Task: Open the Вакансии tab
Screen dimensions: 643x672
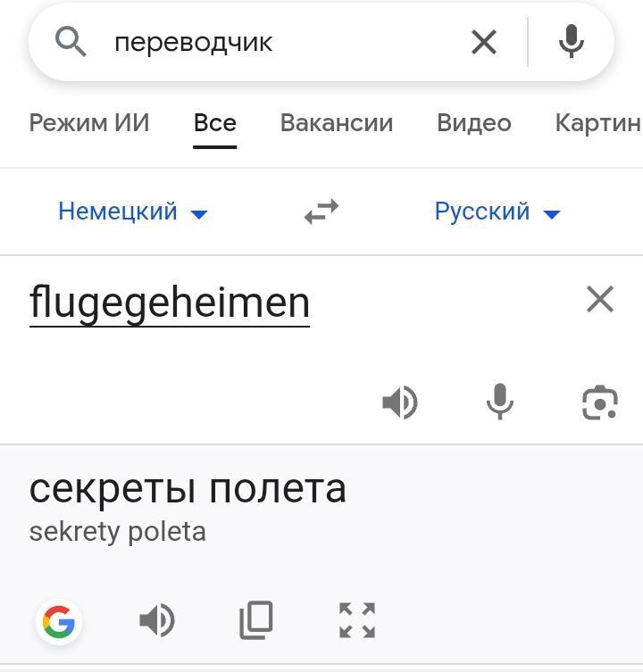Action: coord(337,122)
